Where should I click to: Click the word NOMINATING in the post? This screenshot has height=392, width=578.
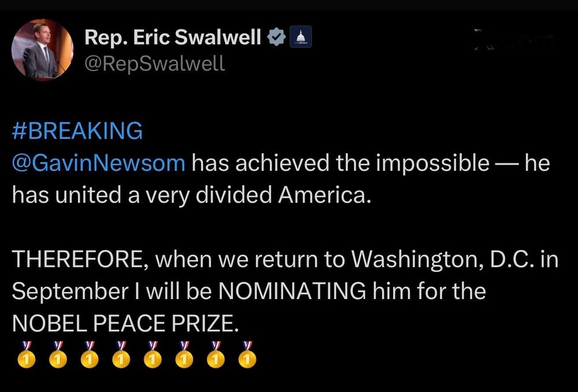(292, 291)
